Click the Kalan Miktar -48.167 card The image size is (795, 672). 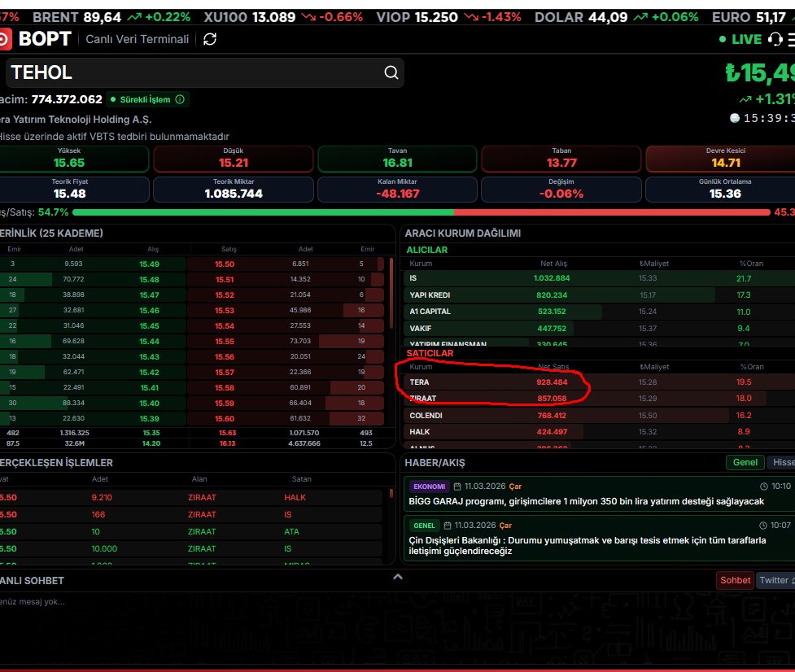coord(397,190)
